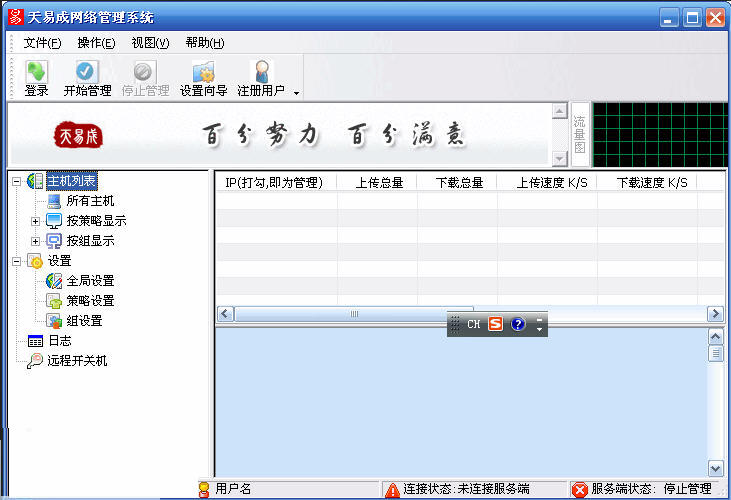Image resolution: width=731 pixels, height=500 pixels.
Task: Click the black traffic graph panel
Action: (659, 135)
